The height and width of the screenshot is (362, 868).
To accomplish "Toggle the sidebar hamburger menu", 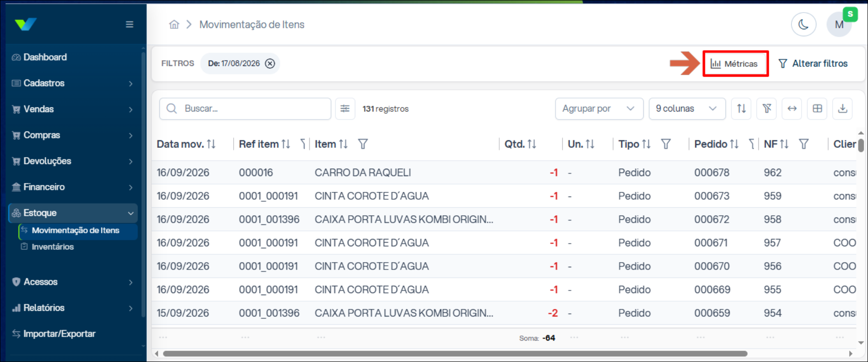I will (x=130, y=24).
